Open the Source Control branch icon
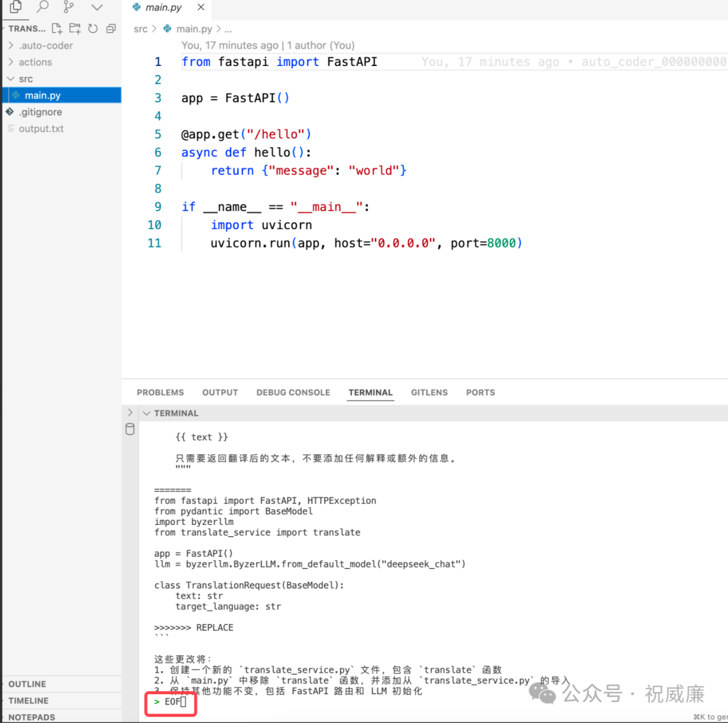The height and width of the screenshot is (723, 728). 69,7
